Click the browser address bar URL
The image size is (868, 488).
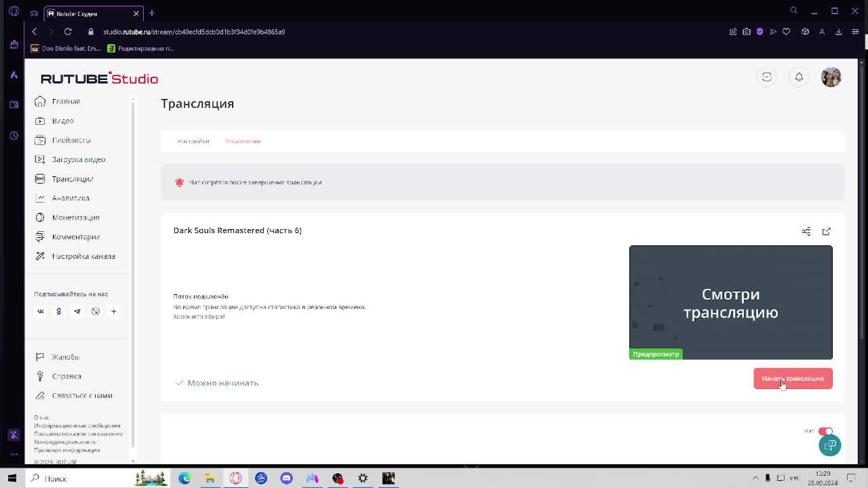[194, 32]
